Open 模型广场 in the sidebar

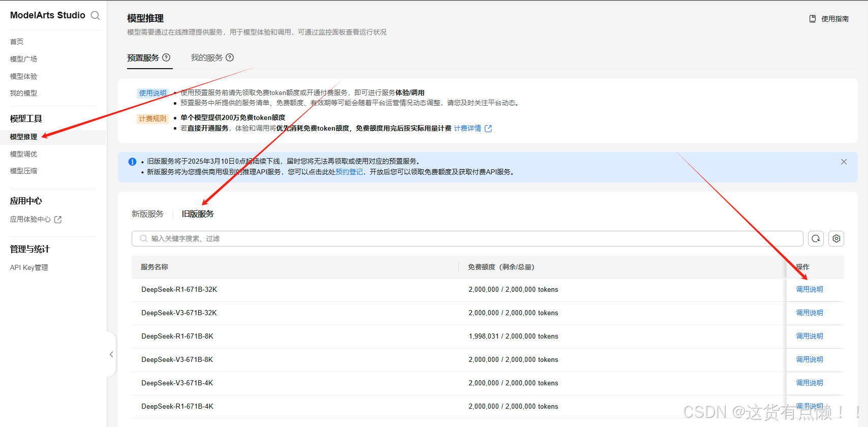[24, 59]
